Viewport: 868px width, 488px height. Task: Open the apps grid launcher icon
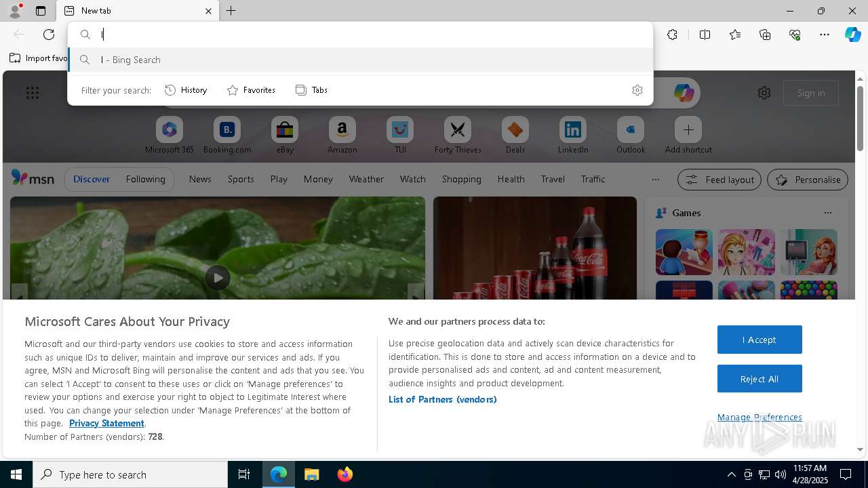(x=33, y=93)
